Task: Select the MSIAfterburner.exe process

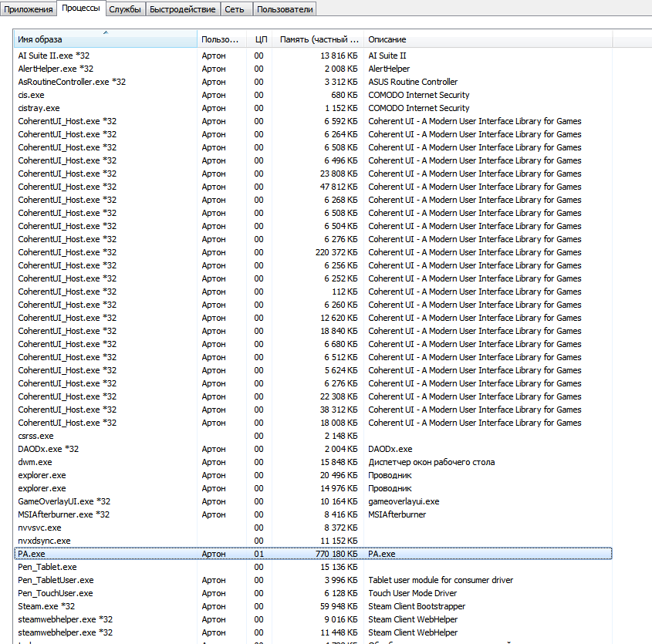Action: [x=63, y=514]
